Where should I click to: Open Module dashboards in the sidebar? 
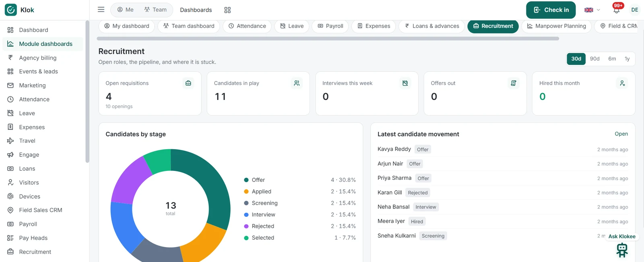point(43,44)
